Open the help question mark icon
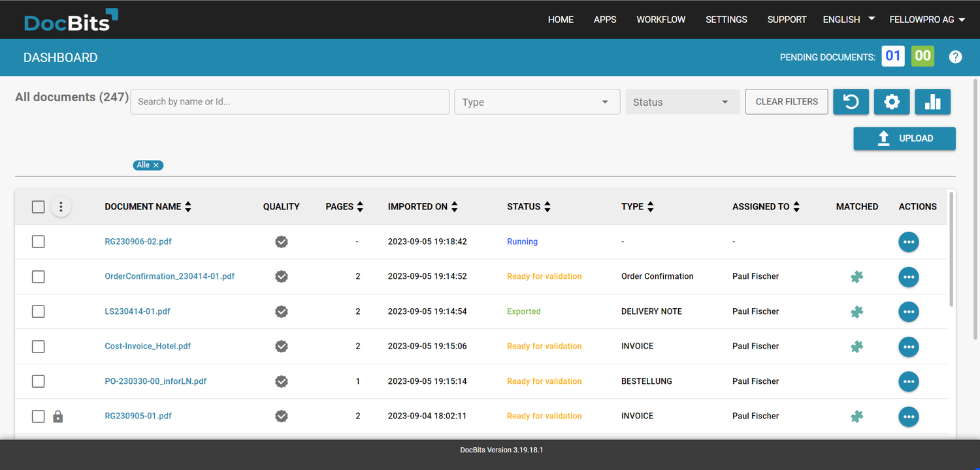Screen dimensions: 980x470 coord(955,57)
